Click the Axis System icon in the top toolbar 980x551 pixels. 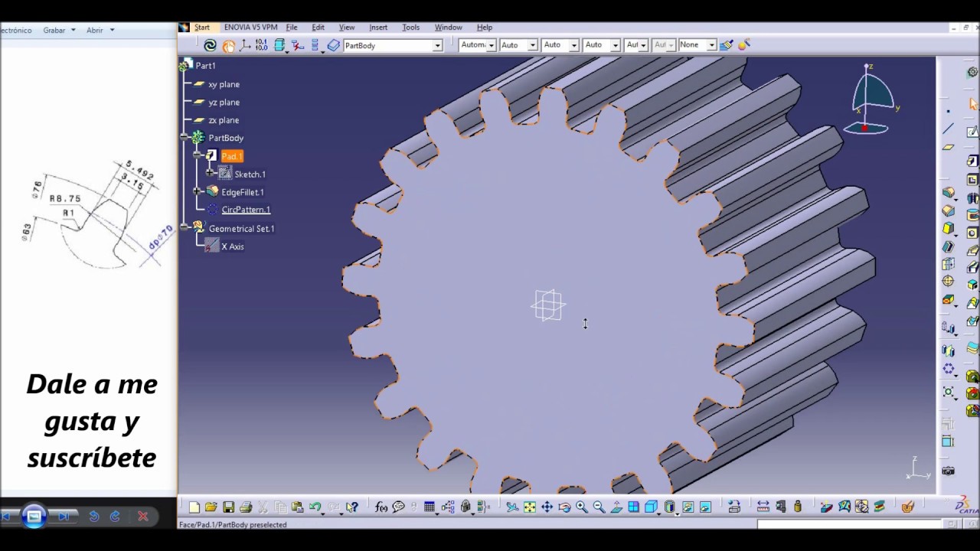click(x=245, y=45)
